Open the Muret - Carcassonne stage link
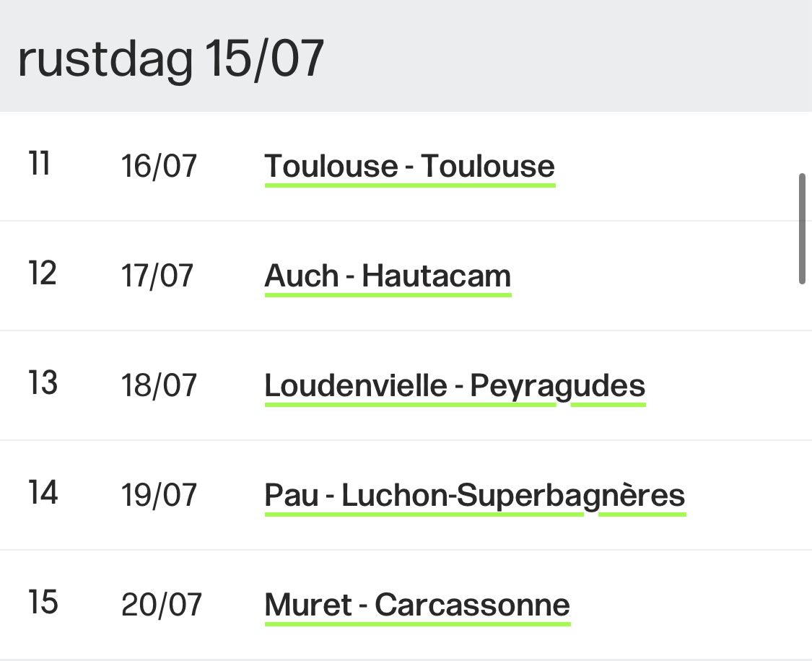The height and width of the screenshot is (661, 812). [417, 605]
